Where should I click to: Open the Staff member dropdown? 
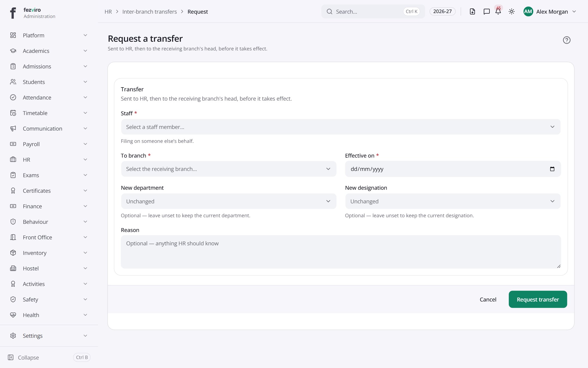point(341,127)
